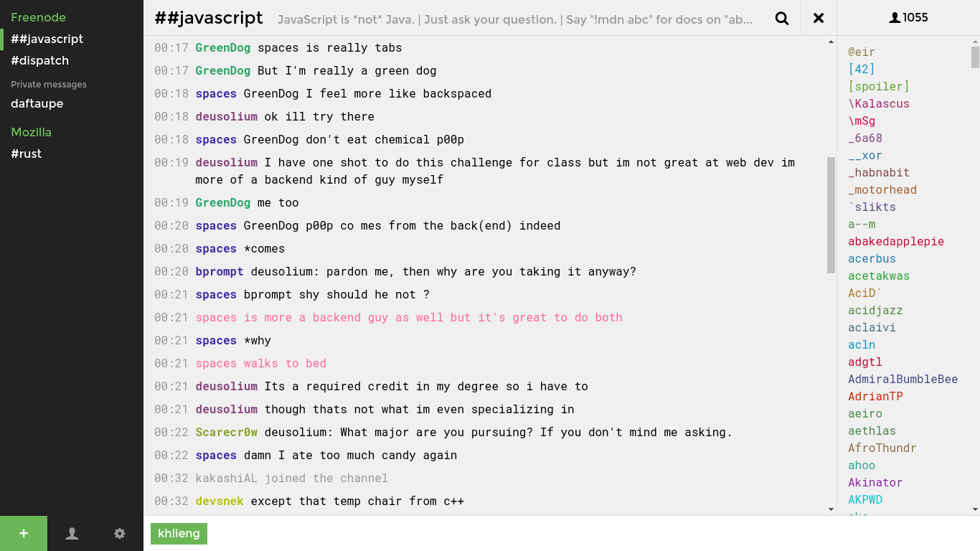Click user abakedapplepie in user list
The height and width of the screenshot is (551, 980).
coord(896,241)
